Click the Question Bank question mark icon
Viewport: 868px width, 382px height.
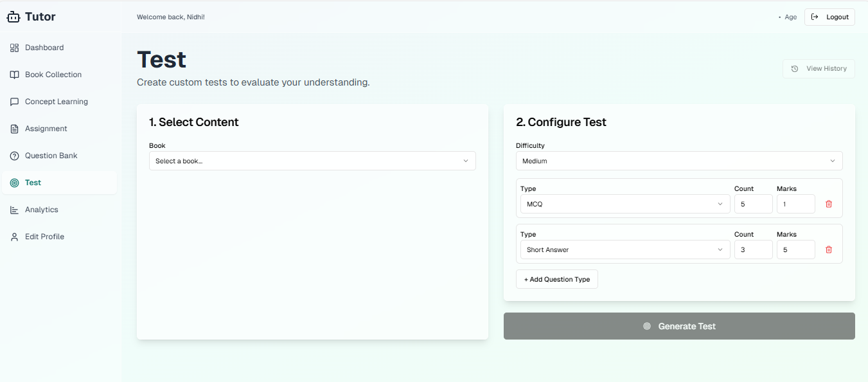pyautogui.click(x=13, y=155)
